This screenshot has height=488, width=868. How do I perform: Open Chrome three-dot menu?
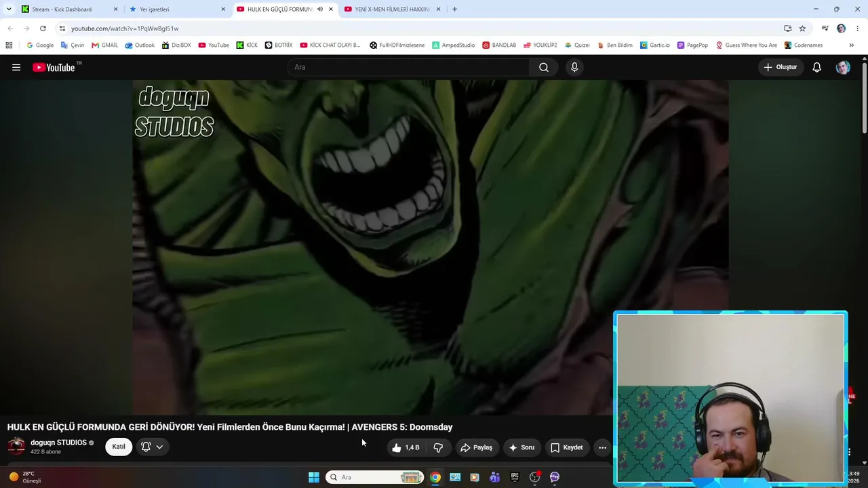[858, 28]
